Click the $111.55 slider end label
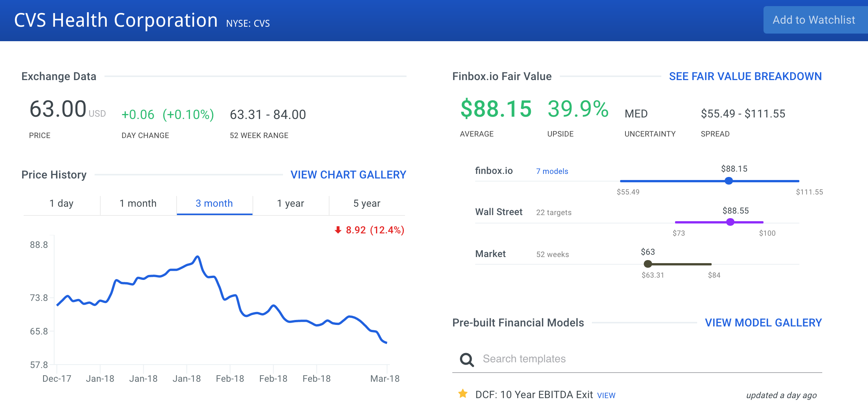 (809, 192)
